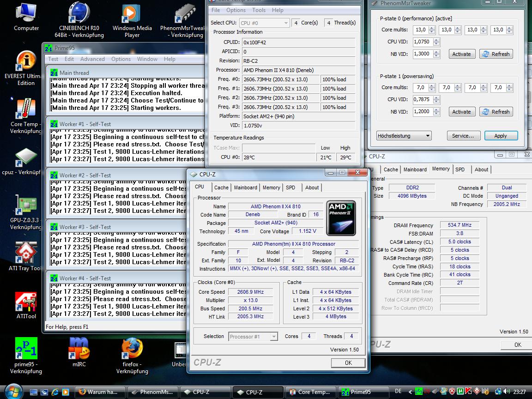
Task: Click the CPUID field 0x100F42
Action: tap(299, 42)
